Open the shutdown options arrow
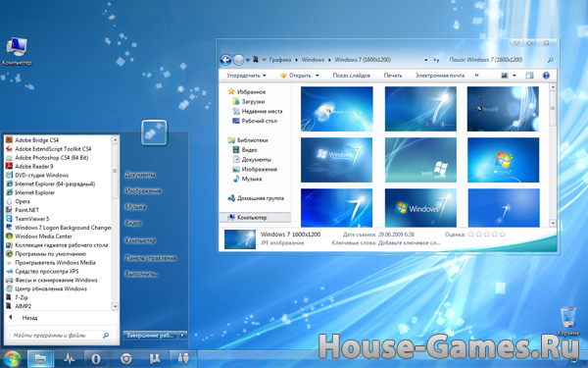The width and height of the screenshot is (588, 368). (182, 335)
